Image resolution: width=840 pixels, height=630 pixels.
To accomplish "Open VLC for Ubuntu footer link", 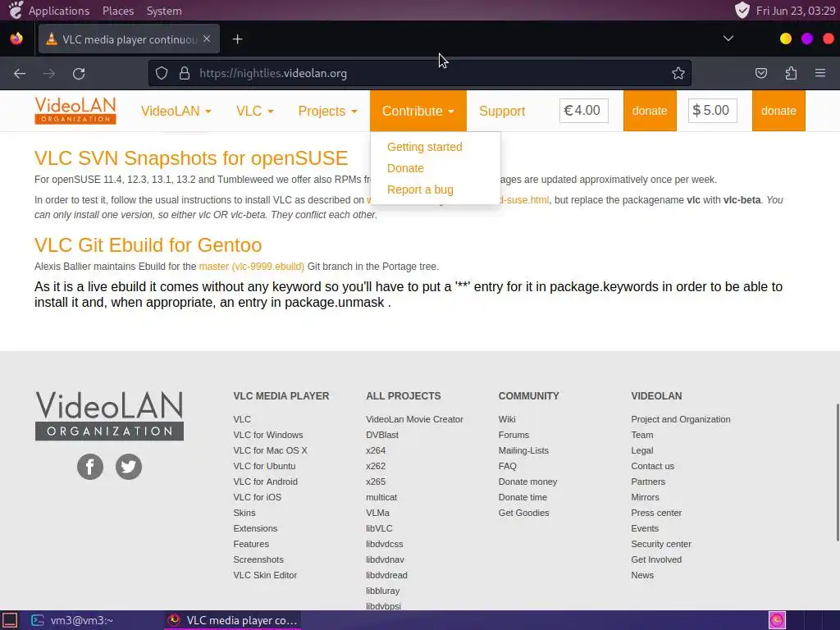I will (264, 466).
